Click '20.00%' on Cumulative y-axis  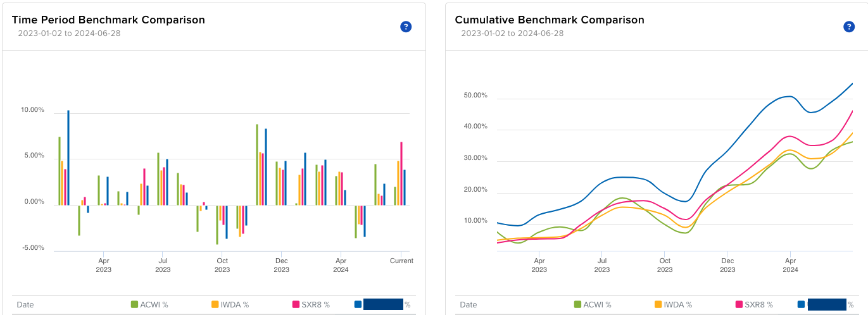[x=475, y=190]
